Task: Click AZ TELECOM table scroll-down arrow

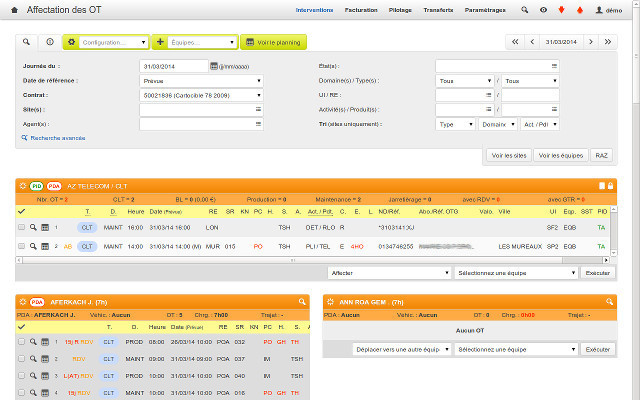Action: click(x=613, y=253)
